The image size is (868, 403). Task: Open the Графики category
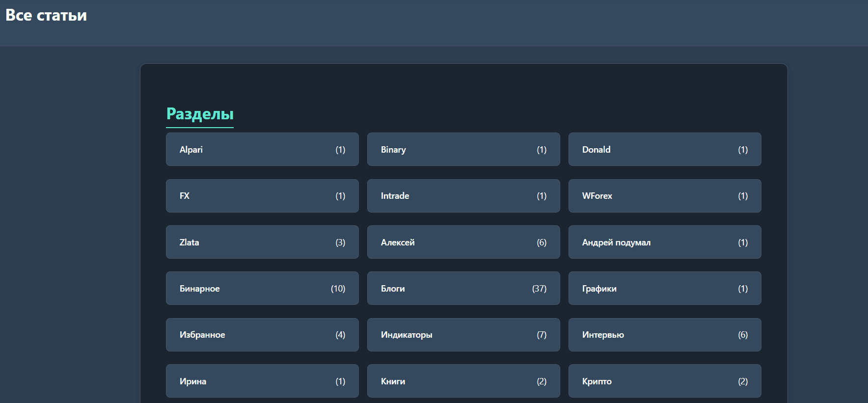[664, 288]
